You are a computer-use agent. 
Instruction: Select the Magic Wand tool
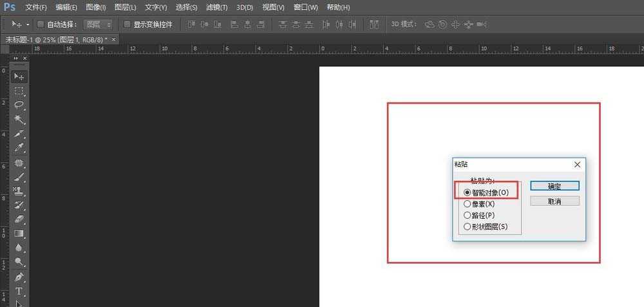coord(19,120)
